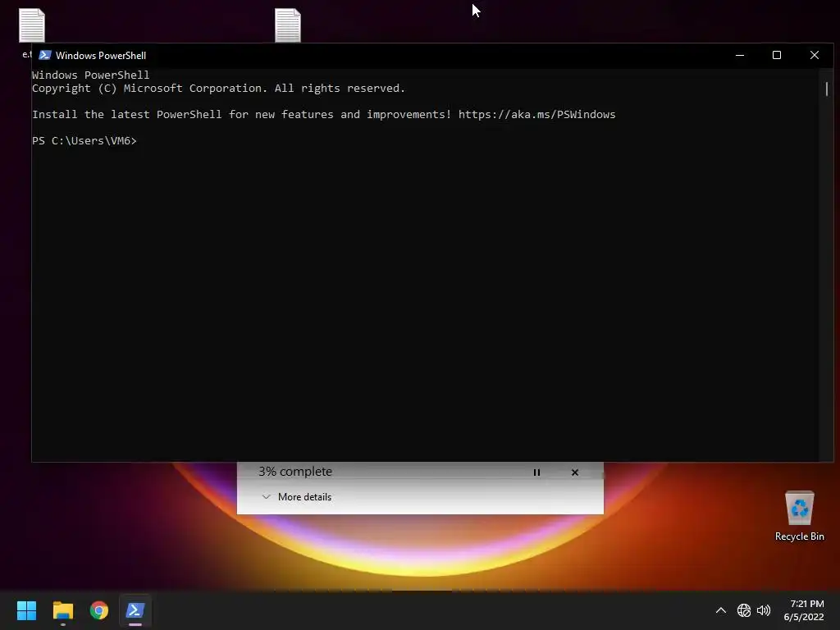Image resolution: width=840 pixels, height=630 pixels.
Task: Select the PowerShell taskbar icon
Action: point(135,610)
